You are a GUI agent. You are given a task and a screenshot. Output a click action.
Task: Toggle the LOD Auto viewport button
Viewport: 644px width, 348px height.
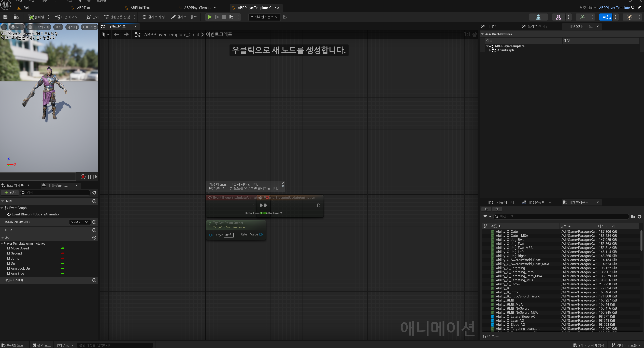click(x=90, y=27)
